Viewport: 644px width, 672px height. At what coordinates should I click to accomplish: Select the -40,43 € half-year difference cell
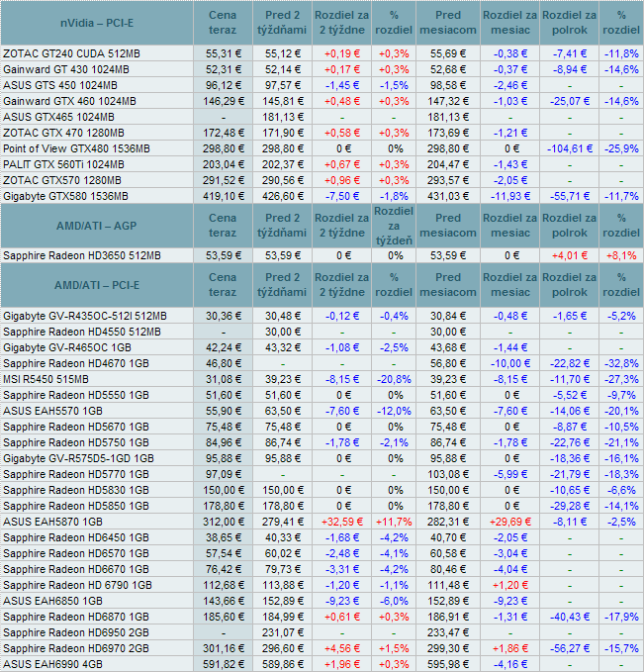pos(570,618)
